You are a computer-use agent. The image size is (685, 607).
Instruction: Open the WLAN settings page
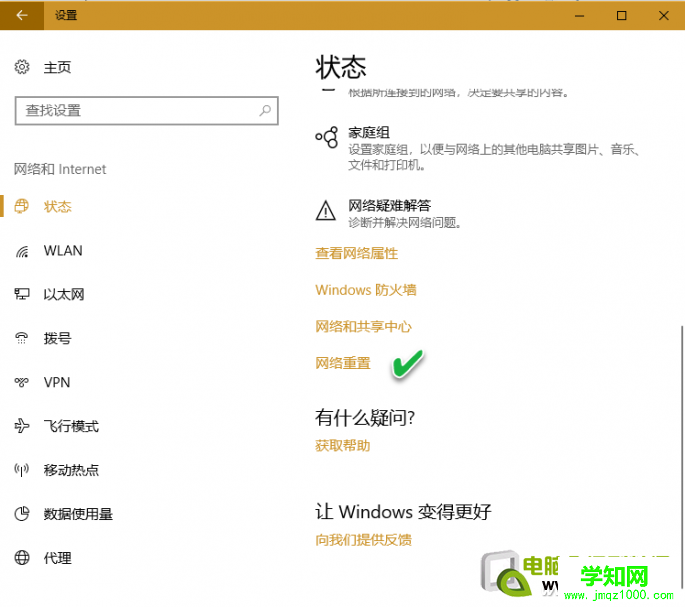pos(63,250)
